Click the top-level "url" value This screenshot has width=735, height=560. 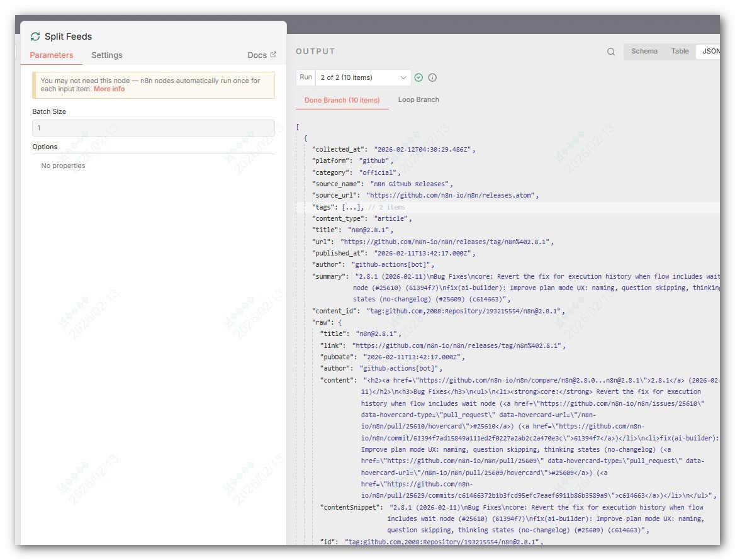pyautogui.click(x=446, y=242)
